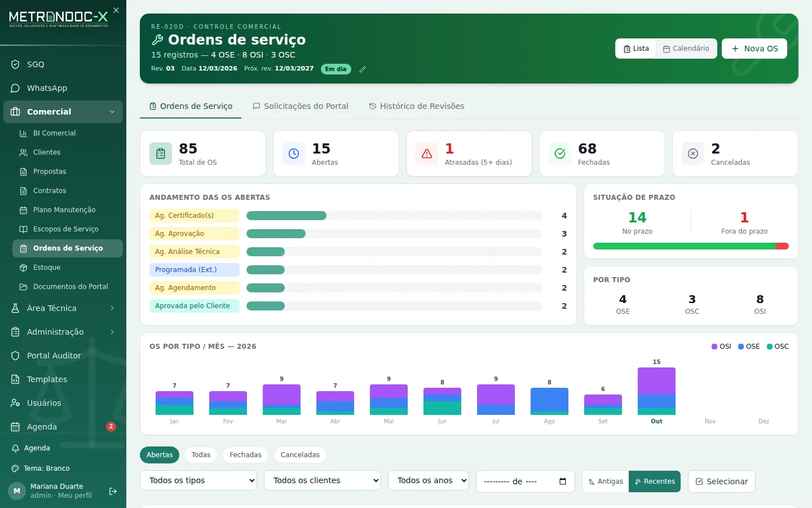
Task: Open the SGQ shield menu item
Action: [x=63, y=64]
